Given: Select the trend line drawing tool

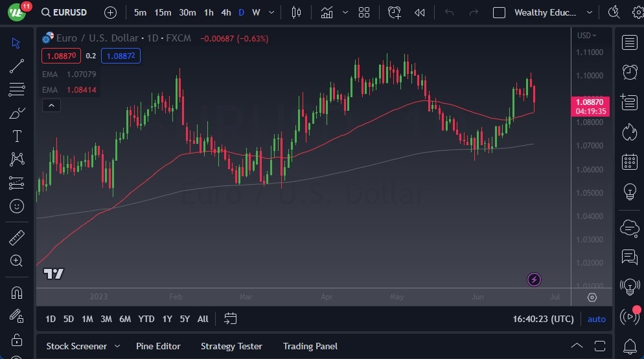Looking at the screenshot, I should 17,66.
